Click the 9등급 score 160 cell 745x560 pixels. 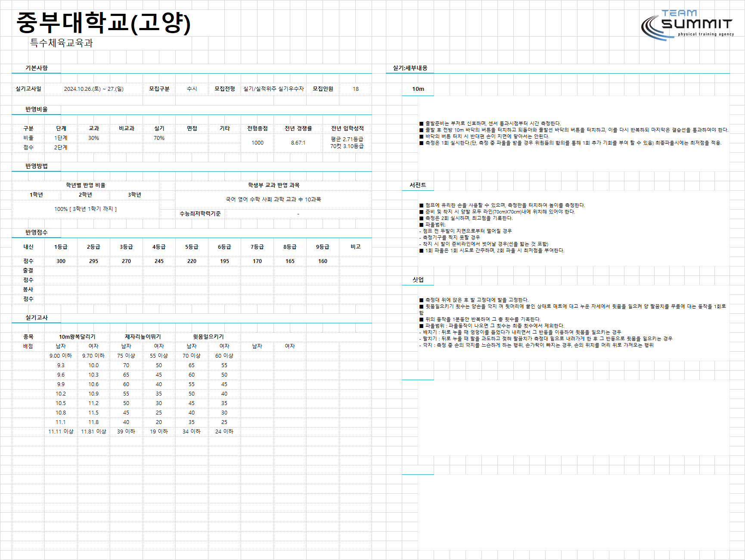pos(323,261)
